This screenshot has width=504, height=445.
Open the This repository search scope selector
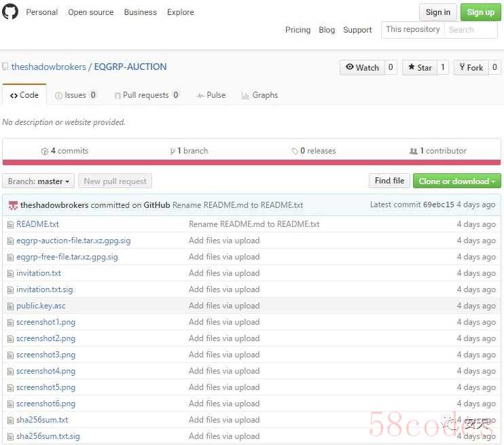(x=412, y=29)
